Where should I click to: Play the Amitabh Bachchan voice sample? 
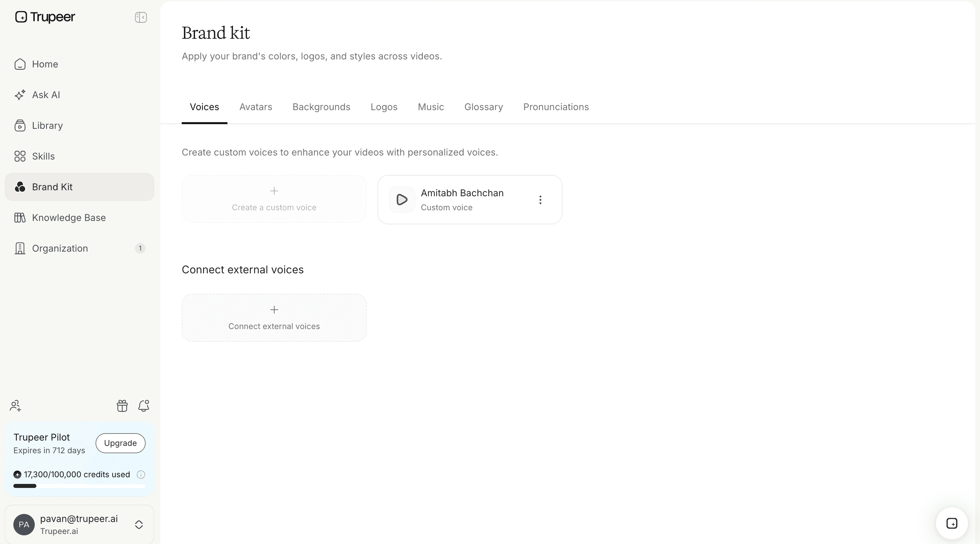click(402, 200)
